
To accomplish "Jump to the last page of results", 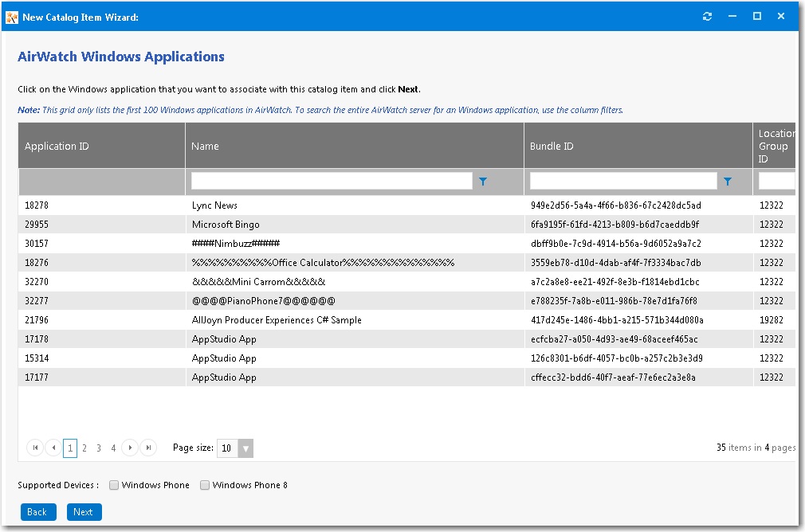I will (147, 448).
